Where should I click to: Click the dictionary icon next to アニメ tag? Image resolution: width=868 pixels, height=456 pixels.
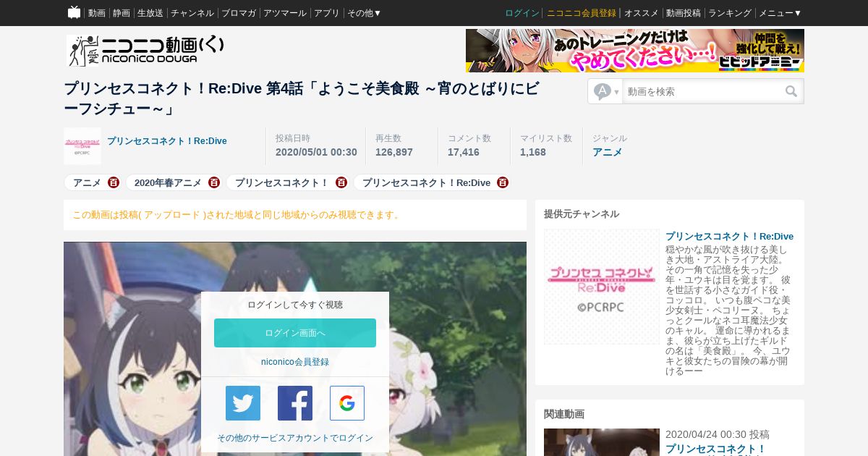coord(114,182)
